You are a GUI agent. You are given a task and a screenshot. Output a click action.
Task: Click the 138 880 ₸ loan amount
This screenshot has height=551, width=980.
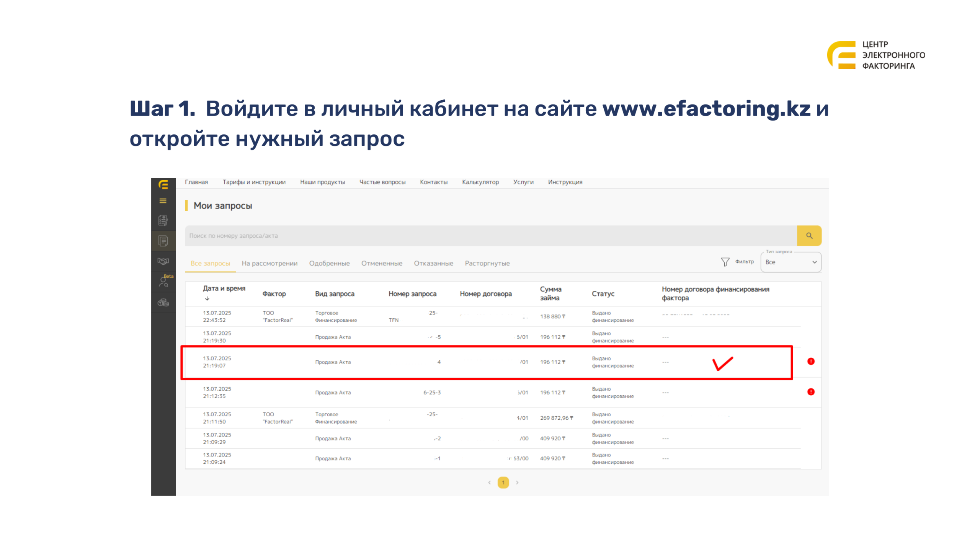tap(552, 316)
